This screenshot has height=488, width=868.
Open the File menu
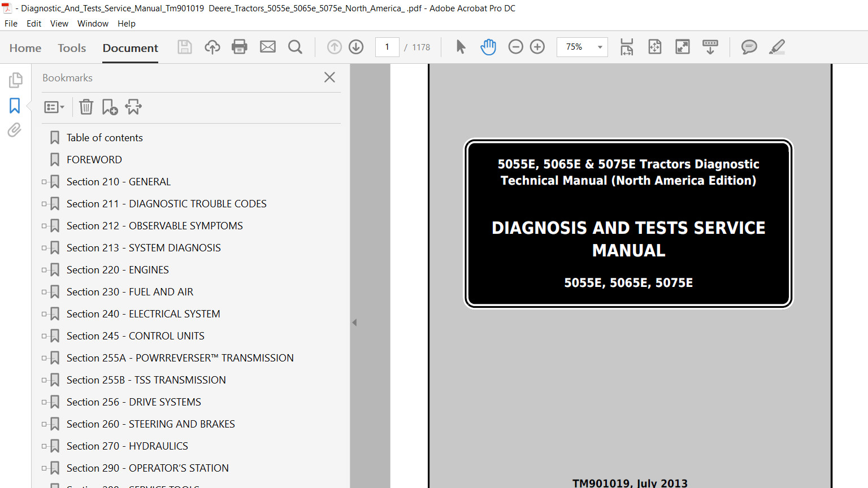click(x=11, y=24)
